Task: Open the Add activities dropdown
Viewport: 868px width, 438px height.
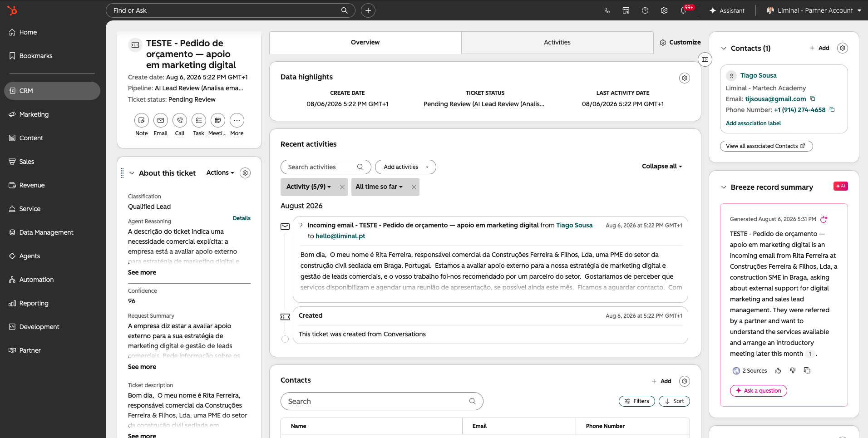Action: tap(405, 167)
